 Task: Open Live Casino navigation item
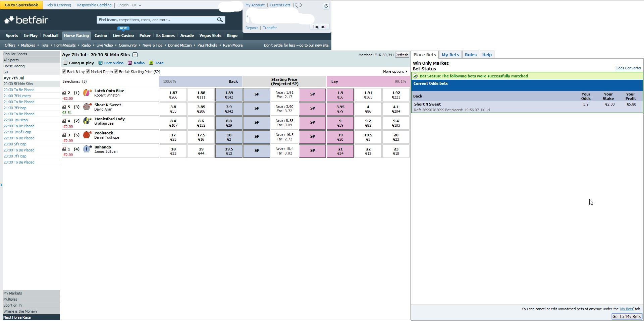pos(123,36)
